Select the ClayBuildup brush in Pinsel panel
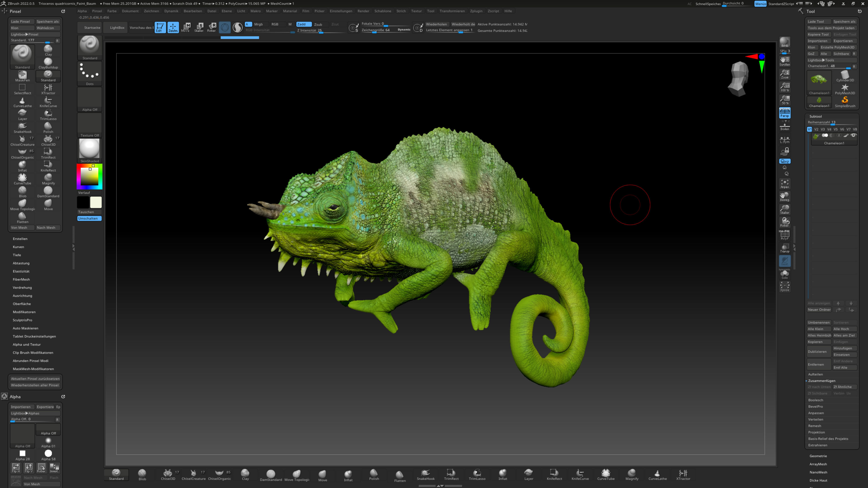This screenshot has width=868, height=488. [48, 63]
